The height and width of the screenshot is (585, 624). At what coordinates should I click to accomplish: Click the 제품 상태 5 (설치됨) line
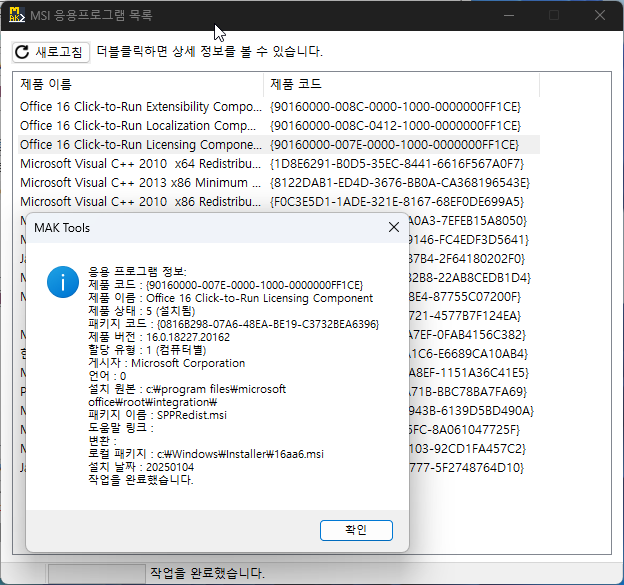(x=142, y=311)
